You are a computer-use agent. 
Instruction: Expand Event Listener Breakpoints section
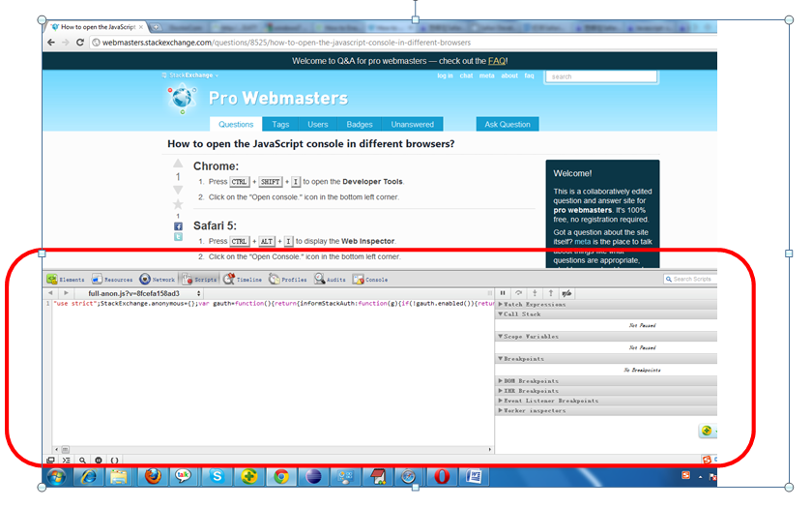coord(606,401)
